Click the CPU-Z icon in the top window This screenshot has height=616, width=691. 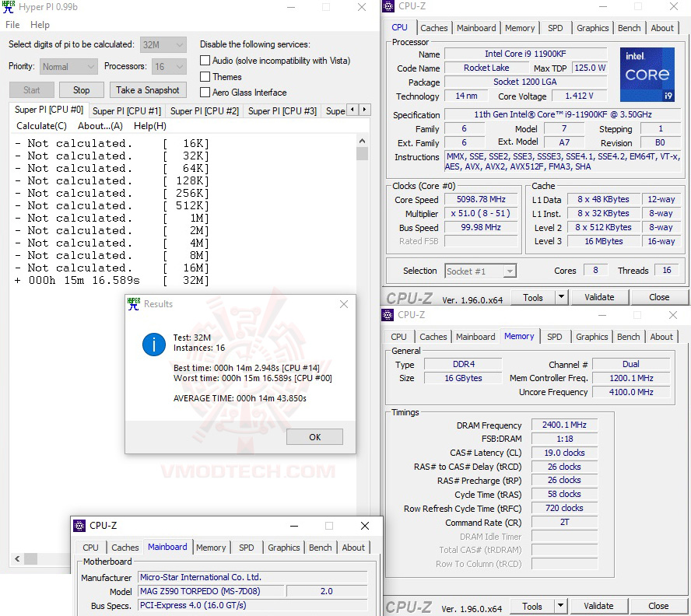point(387,7)
